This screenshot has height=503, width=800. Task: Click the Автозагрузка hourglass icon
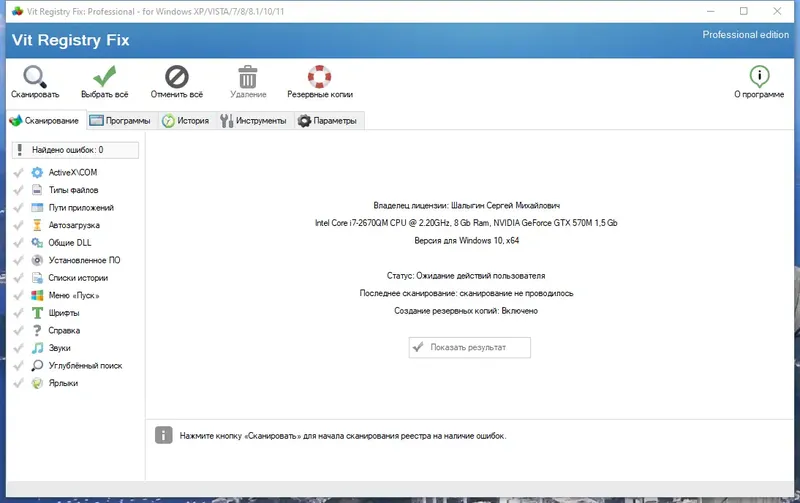[37, 225]
